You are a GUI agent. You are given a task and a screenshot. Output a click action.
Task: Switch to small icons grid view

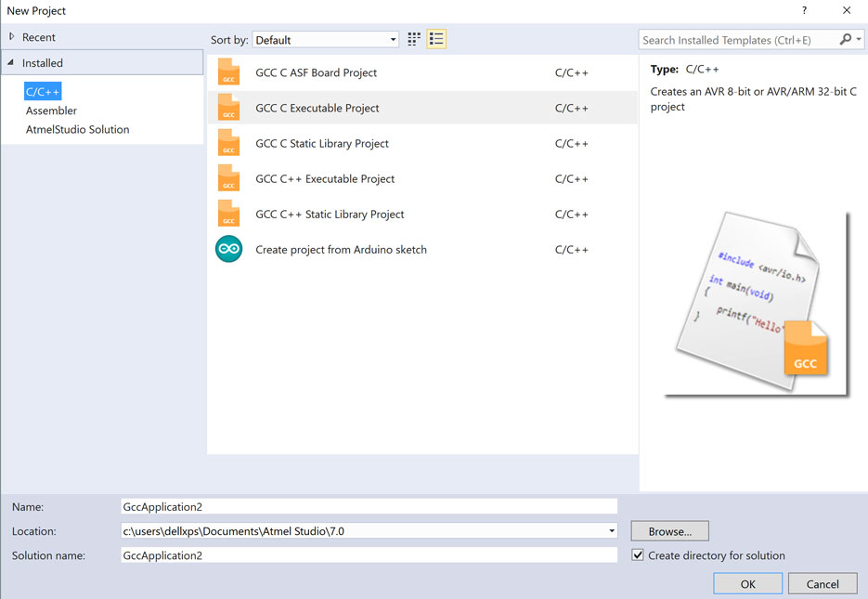[413, 39]
